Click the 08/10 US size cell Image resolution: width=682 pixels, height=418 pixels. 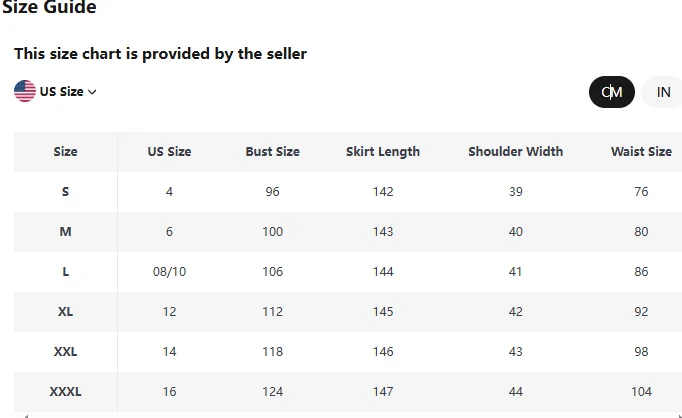tap(169, 271)
